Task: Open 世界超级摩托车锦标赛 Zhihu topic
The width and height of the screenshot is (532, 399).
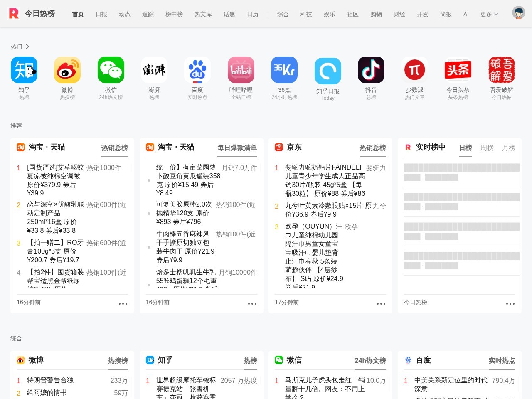Action: (x=186, y=388)
